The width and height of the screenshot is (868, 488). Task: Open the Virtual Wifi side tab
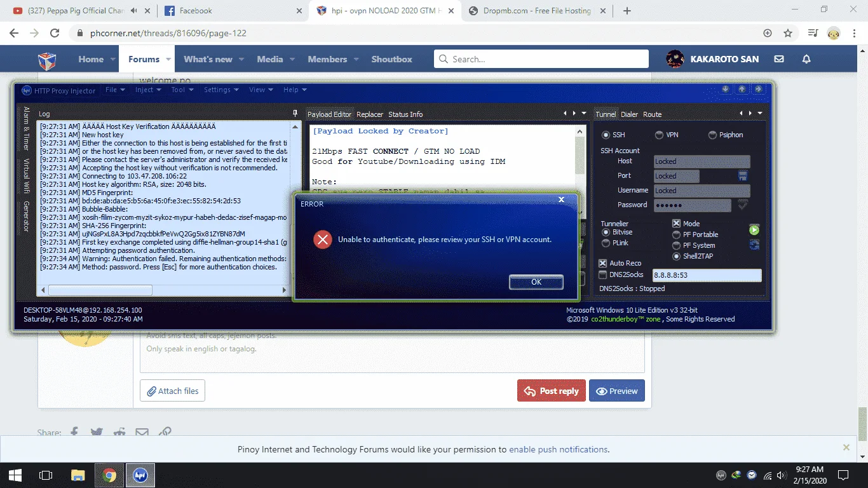(x=27, y=176)
